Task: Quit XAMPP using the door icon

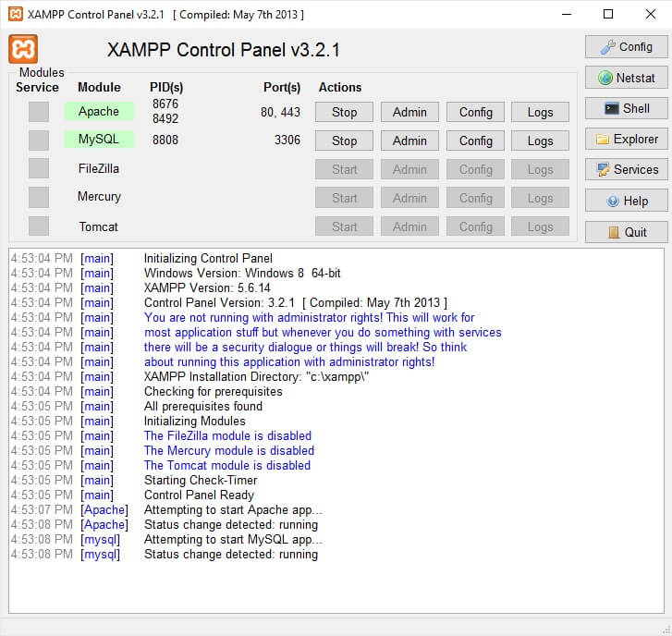Action: click(626, 232)
